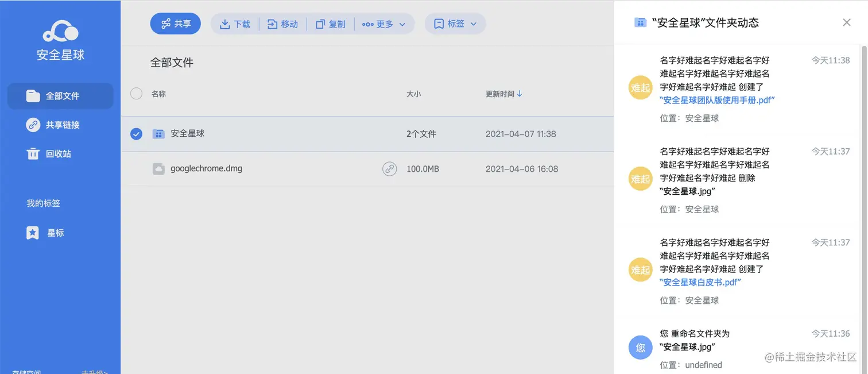Click the share link icon beside googlechrome.dmg
Viewport: 868px width, 374px height.
tap(390, 169)
